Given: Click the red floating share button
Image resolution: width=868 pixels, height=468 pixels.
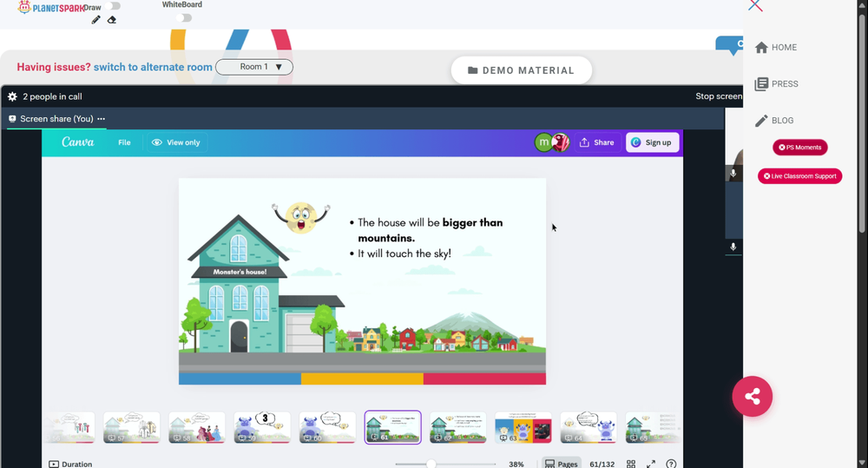Looking at the screenshot, I should 752,397.
